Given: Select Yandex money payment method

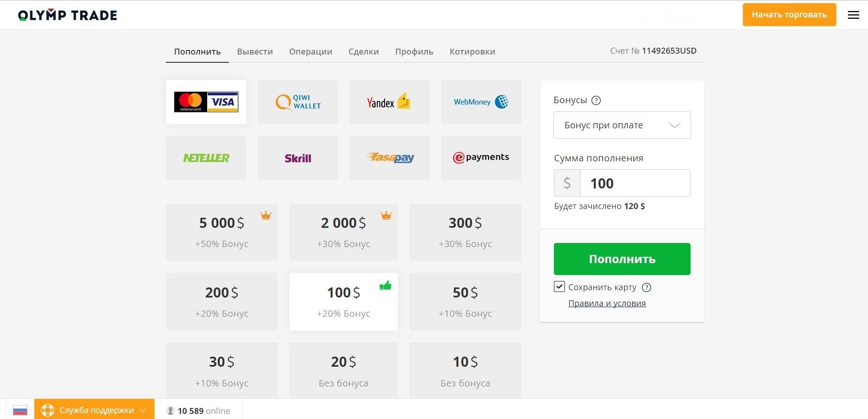Looking at the screenshot, I should tap(389, 102).
